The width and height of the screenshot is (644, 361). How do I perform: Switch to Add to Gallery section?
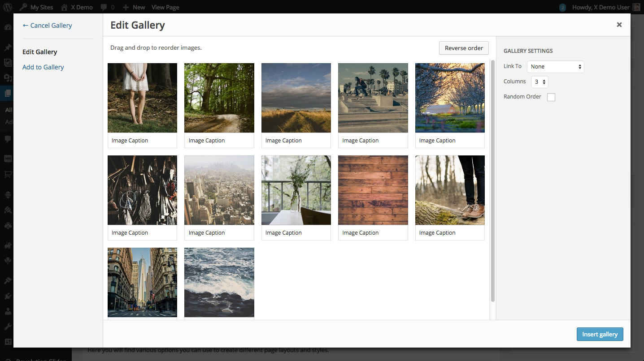pyautogui.click(x=43, y=67)
